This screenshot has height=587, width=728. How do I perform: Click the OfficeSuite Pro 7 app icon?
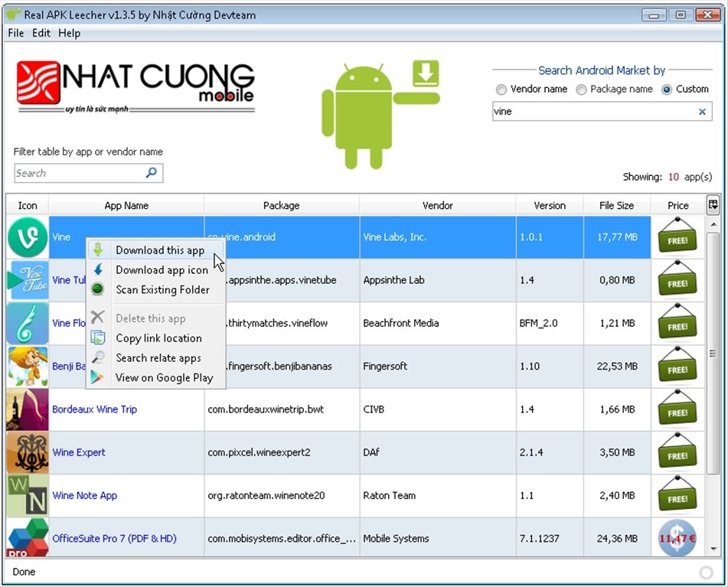pos(28,537)
